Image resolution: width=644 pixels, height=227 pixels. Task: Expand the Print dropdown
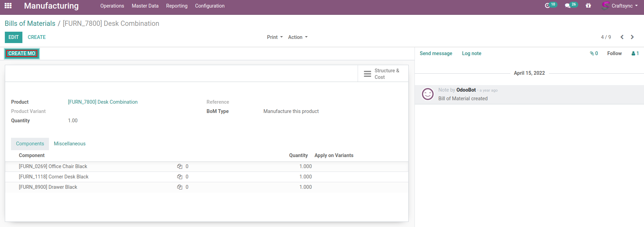click(x=275, y=37)
